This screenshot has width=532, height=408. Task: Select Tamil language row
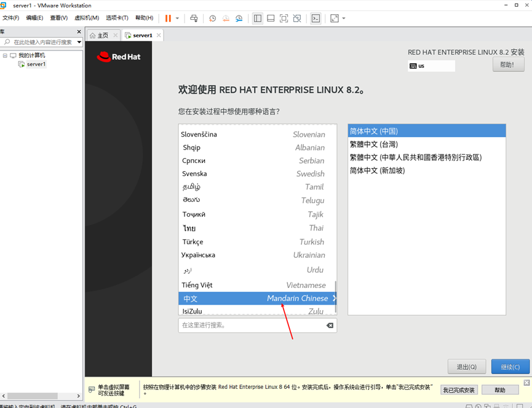[257, 187]
